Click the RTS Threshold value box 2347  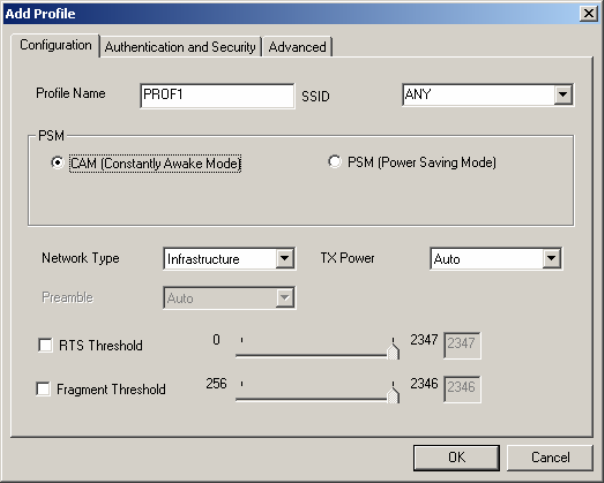tap(462, 345)
